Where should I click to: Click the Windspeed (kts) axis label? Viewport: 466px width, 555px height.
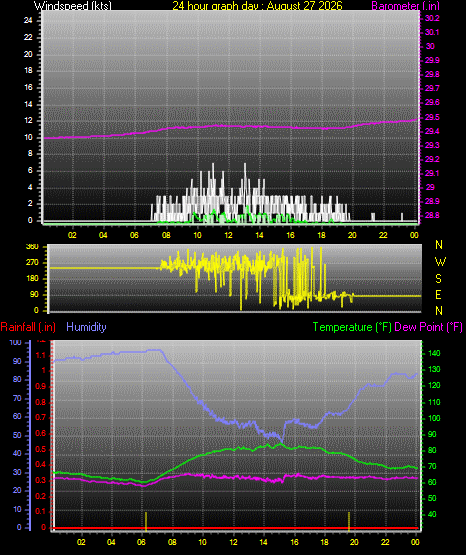(x=73, y=5)
